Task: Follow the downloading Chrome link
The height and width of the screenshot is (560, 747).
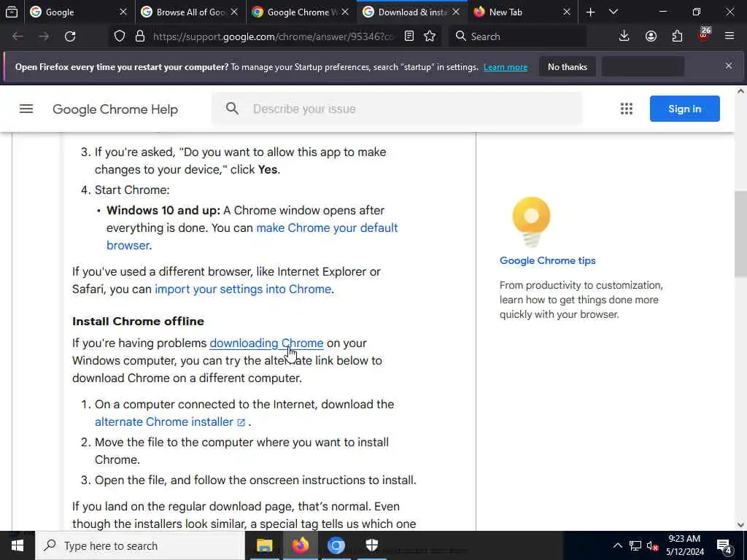Action: click(x=266, y=343)
